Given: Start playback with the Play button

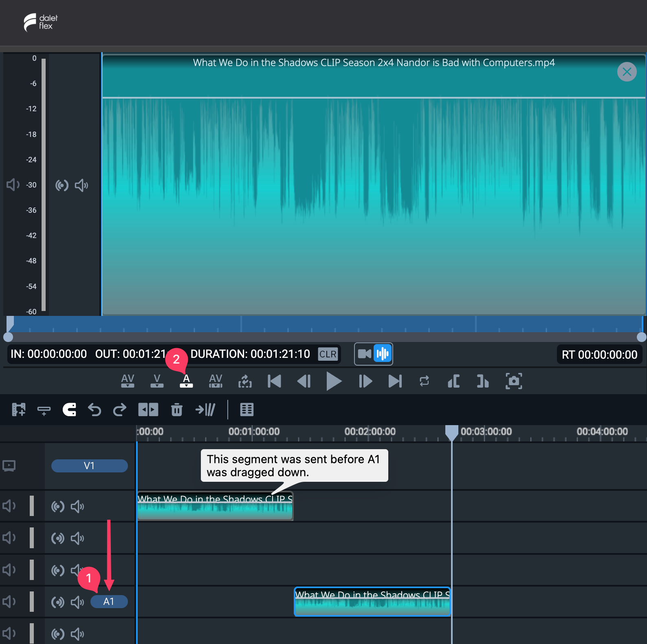Looking at the screenshot, I should [x=334, y=382].
